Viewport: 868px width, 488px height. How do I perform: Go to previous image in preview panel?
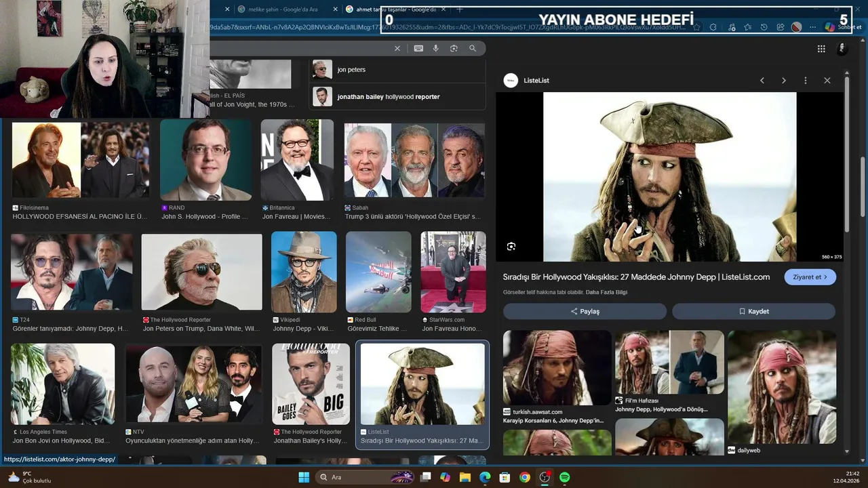click(762, 80)
